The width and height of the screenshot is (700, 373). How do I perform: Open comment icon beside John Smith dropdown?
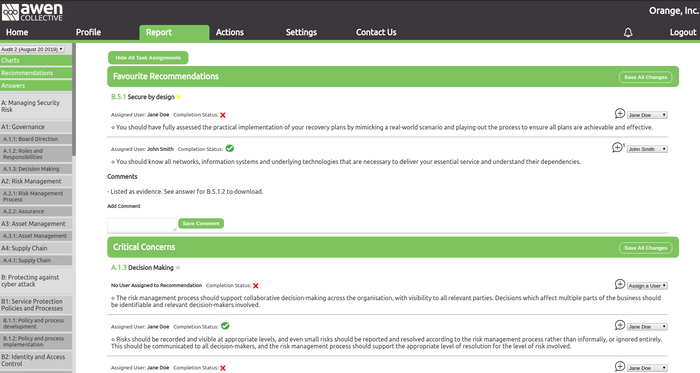pos(618,148)
